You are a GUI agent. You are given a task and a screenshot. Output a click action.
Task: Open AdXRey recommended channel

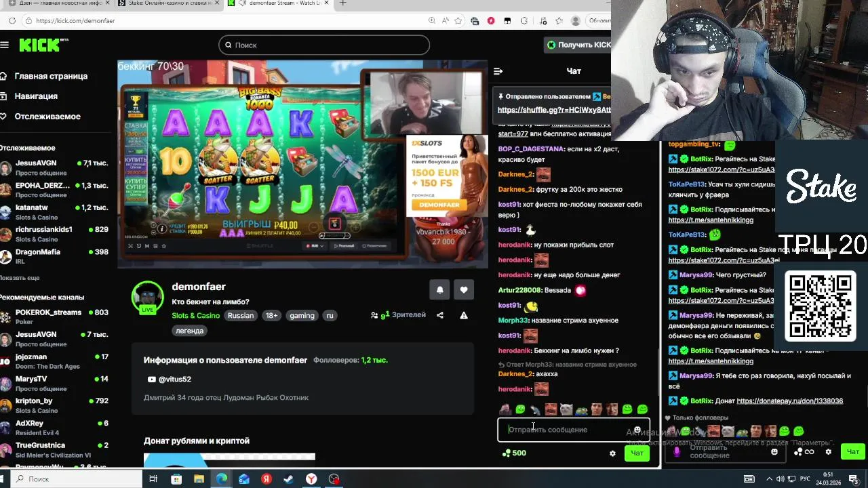coord(54,428)
